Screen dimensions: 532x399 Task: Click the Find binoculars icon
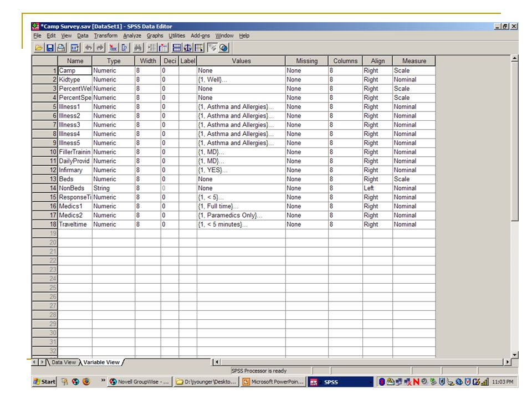click(x=138, y=48)
